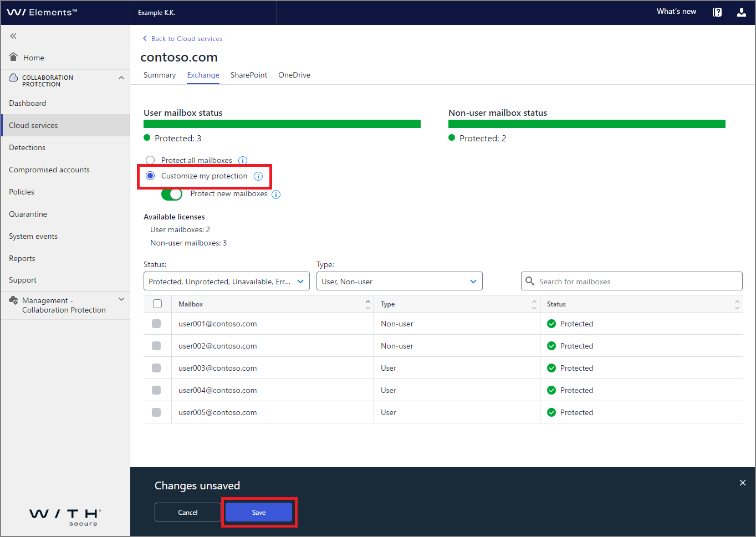Collapse the sidebar with double-chevron icon
The image size is (756, 537).
[13, 36]
